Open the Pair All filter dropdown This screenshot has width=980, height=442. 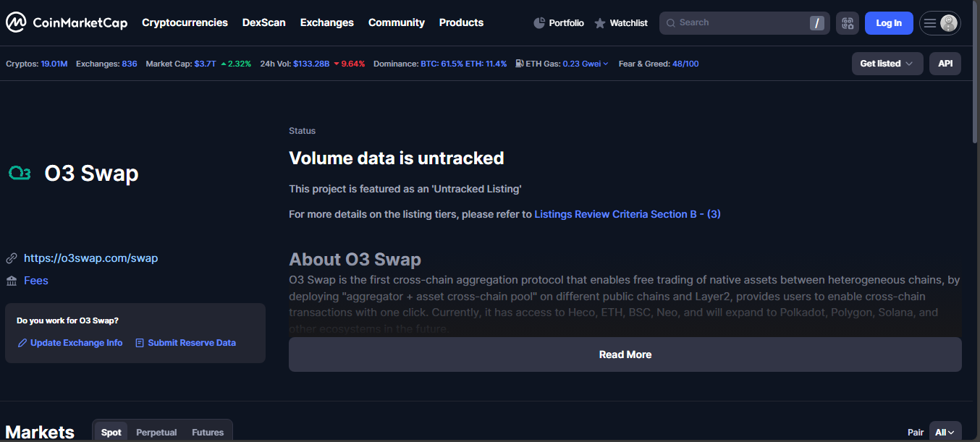click(x=945, y=432)
